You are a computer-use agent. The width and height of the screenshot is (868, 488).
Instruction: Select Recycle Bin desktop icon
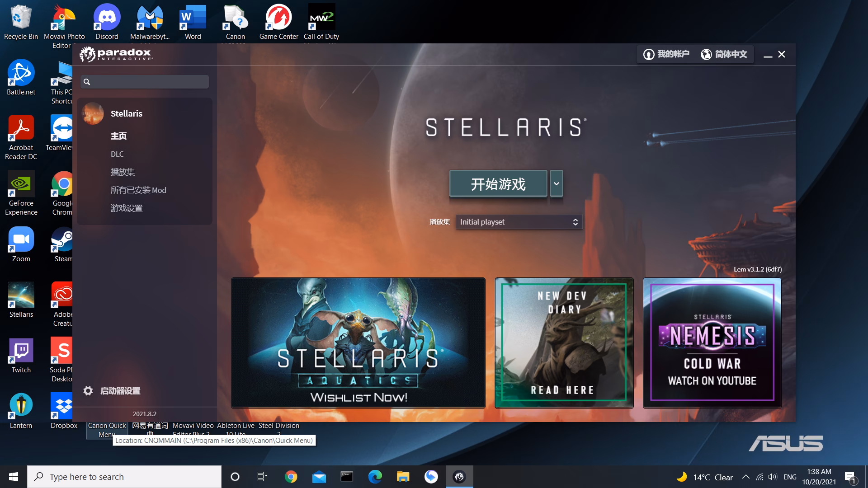click(21, 22)
